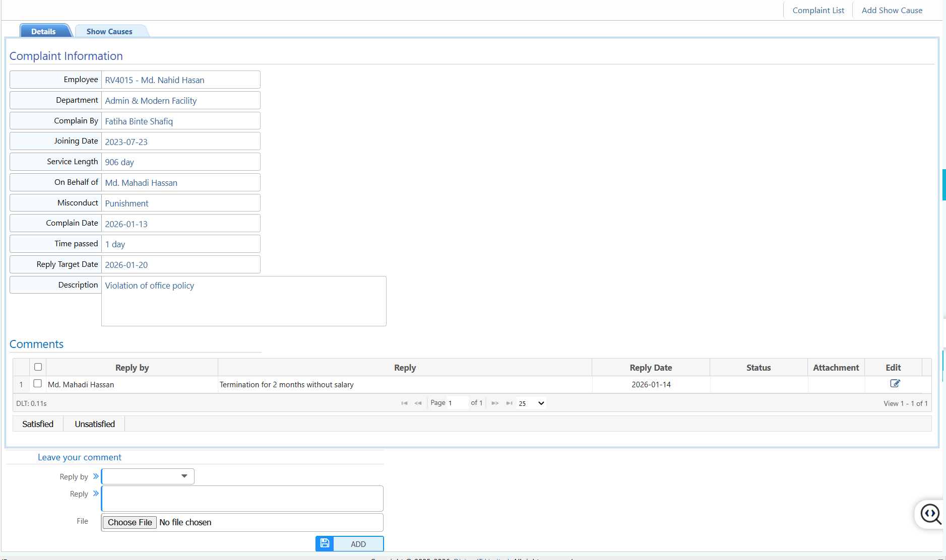Open the Add Show Cause page
This screenshot has height=560, width=946.
(x=892, y=10)
